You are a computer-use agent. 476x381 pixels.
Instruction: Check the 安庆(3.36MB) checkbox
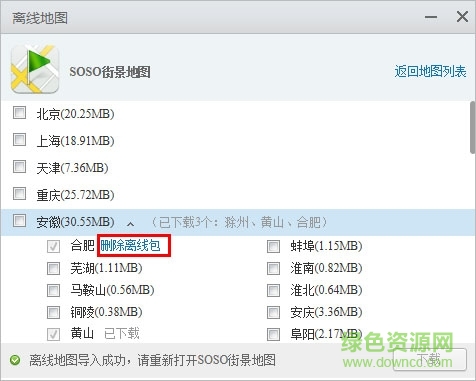point(273,312)
